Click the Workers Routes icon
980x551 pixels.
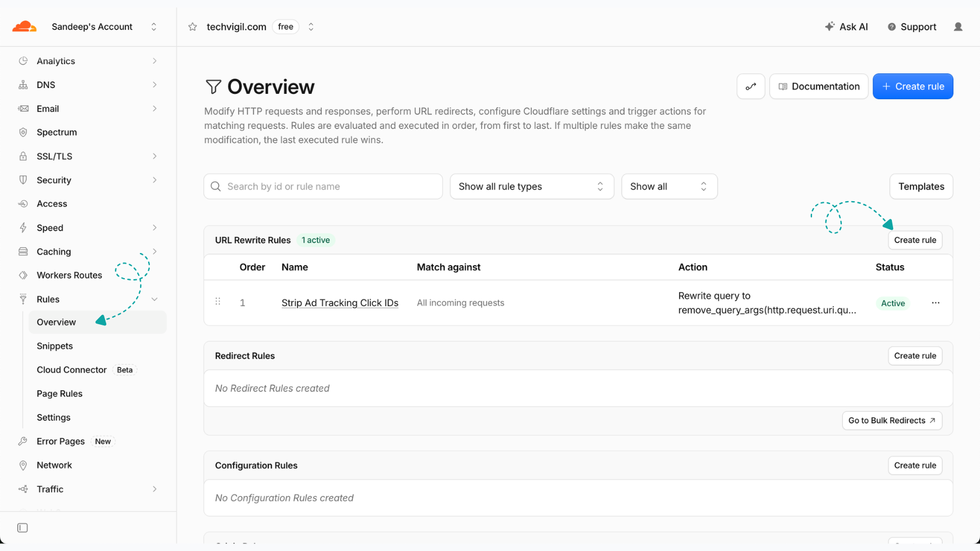(x=23, y=275)
